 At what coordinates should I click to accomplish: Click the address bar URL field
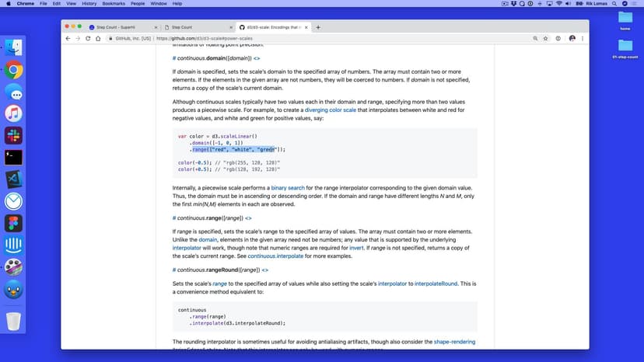pos(311,38)
